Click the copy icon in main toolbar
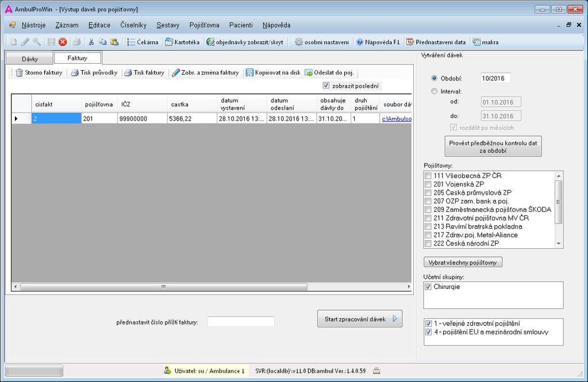588x382 pixels. point(103,42)
